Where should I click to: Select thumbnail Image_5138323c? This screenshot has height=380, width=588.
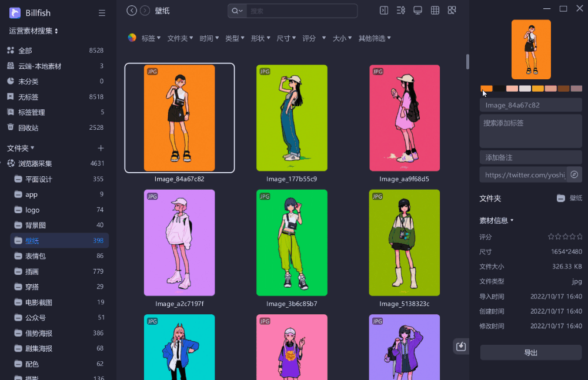pos(405,243)
